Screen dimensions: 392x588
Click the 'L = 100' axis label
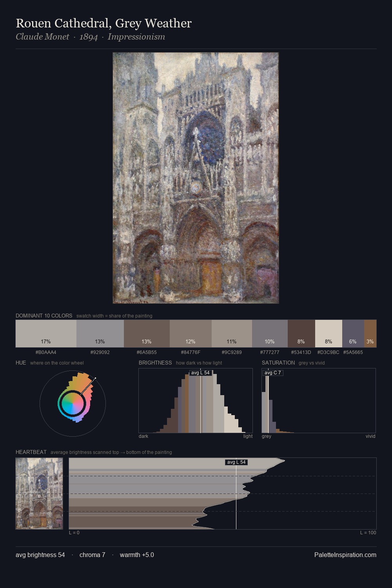tap(368, 532)
